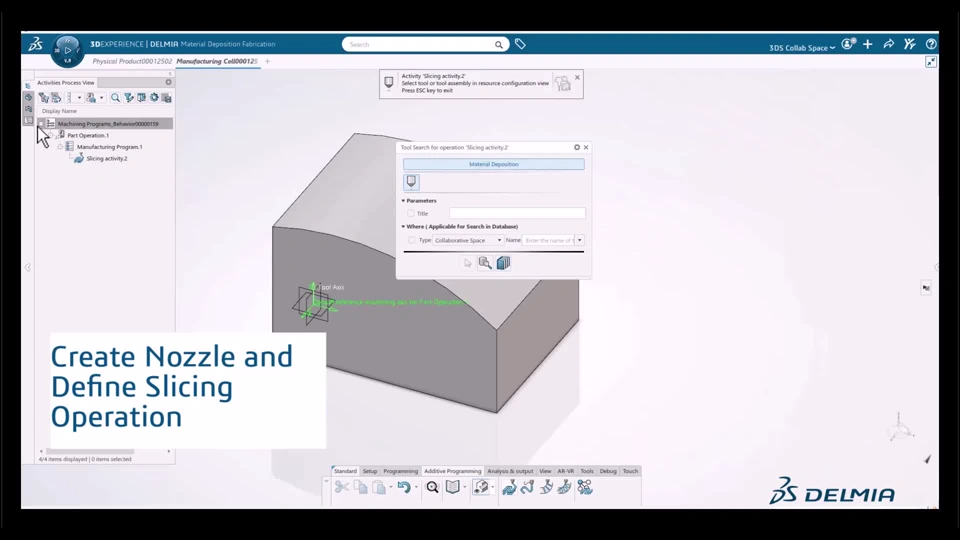Click the search database magnifier icon in Tool Search
Screen dimensions: 960x540
(485, 263)
